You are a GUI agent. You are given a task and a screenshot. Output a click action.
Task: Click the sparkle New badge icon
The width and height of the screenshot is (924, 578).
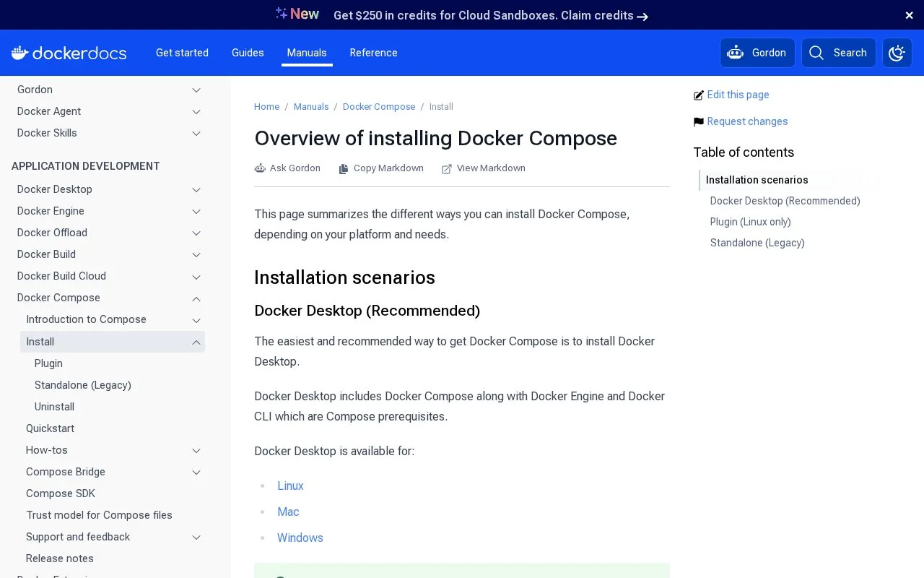[x=282, y=13]
